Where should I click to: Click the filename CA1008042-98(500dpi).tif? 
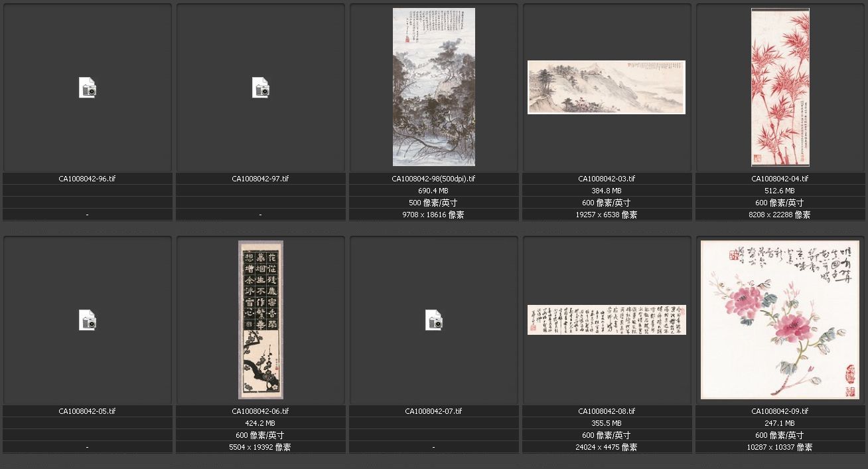(433, 179)
